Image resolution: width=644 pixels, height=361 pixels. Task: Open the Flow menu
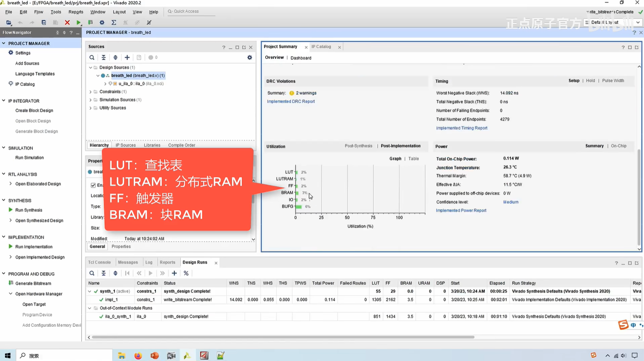pos(38,12)
